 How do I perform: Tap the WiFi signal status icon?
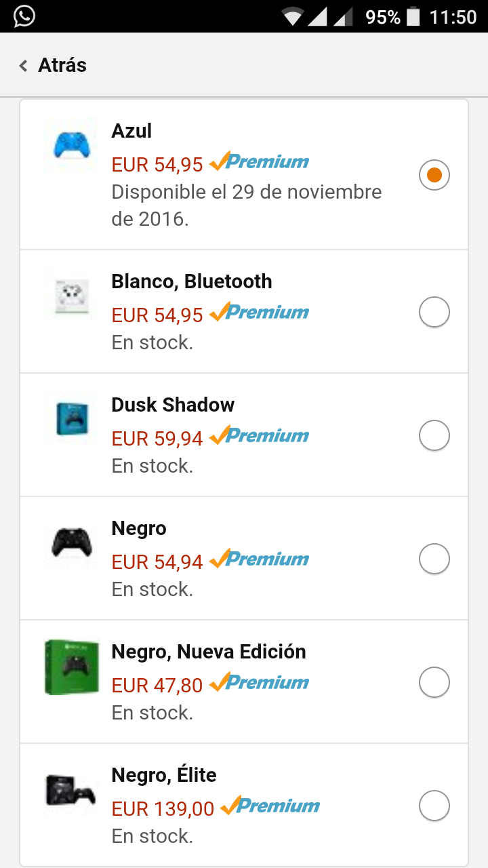tap(293, 17)
